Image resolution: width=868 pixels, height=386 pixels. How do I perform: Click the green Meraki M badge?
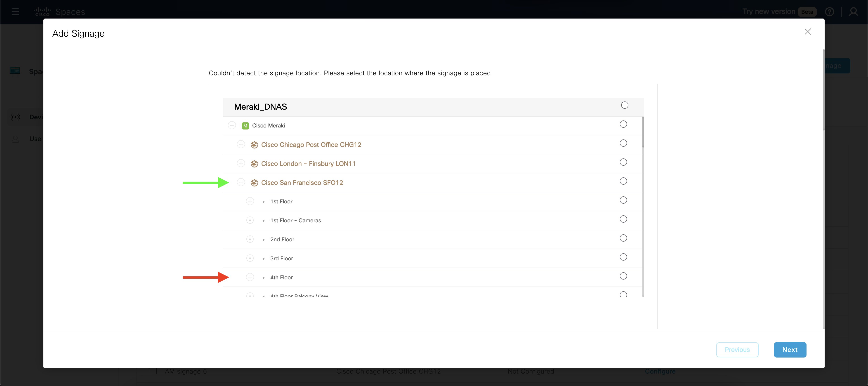click(245, 125)
